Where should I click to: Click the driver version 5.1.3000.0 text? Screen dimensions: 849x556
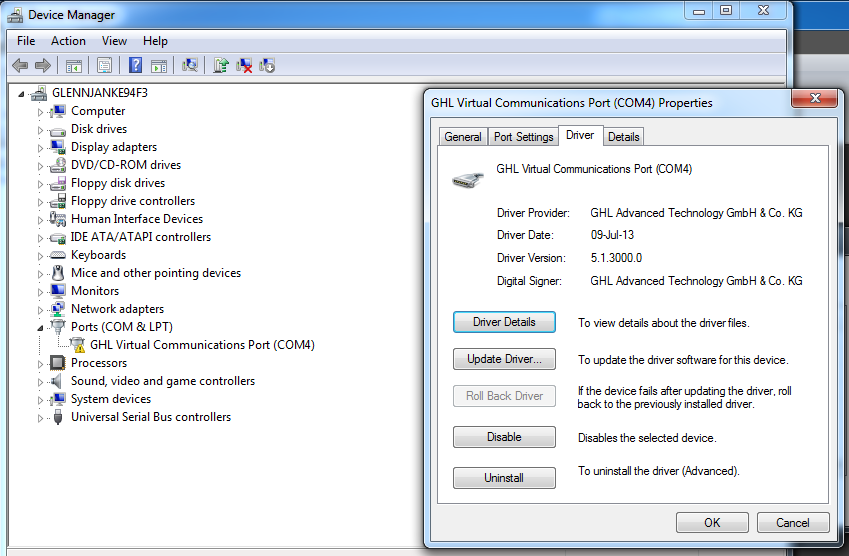pyautogui.click(x=616, y=258)
